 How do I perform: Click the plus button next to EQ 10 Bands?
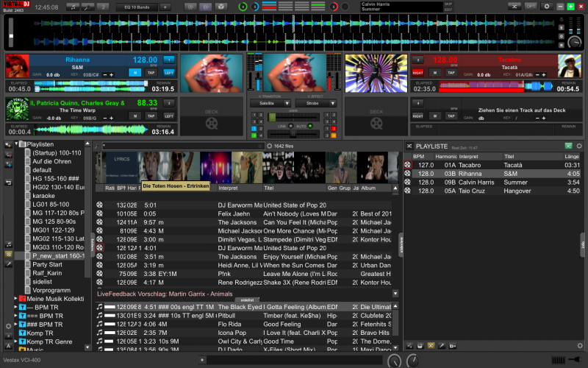pos(165,7)
